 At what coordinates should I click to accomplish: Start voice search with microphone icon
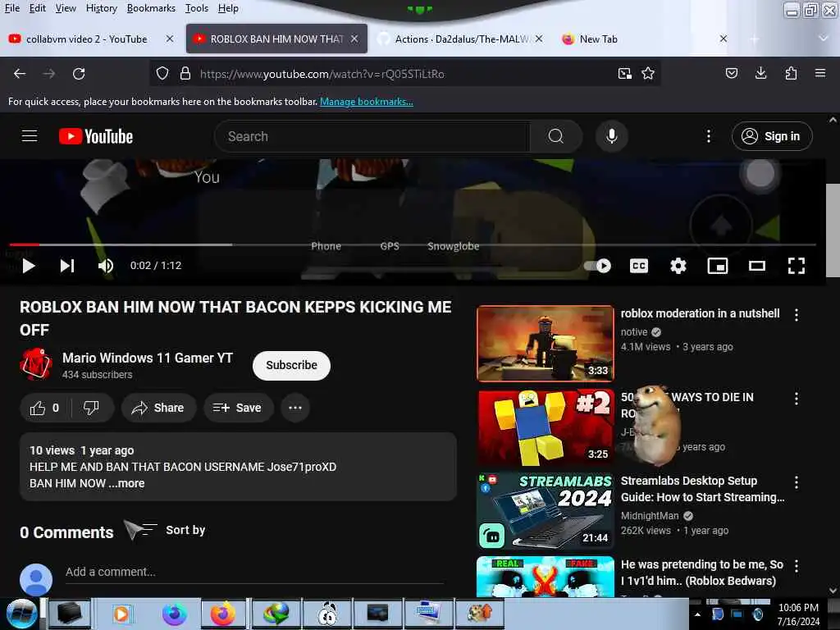(611, 137)
